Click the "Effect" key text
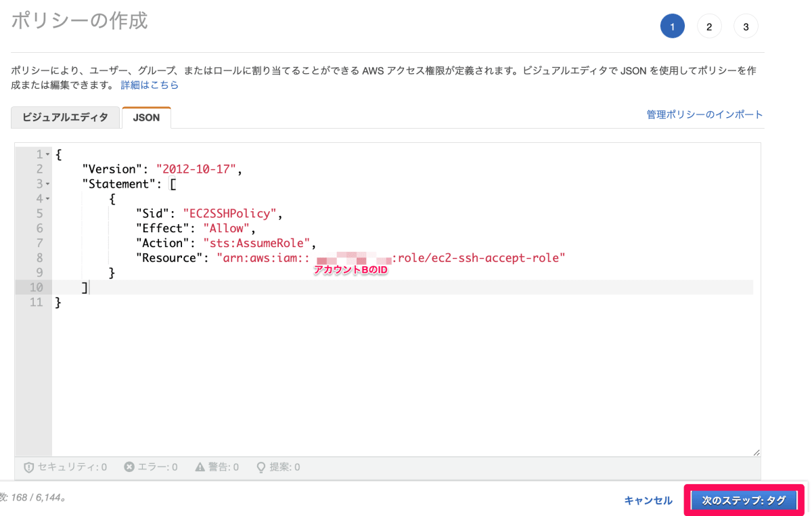Viewport: 812px width, 516px height. (162, 228)
